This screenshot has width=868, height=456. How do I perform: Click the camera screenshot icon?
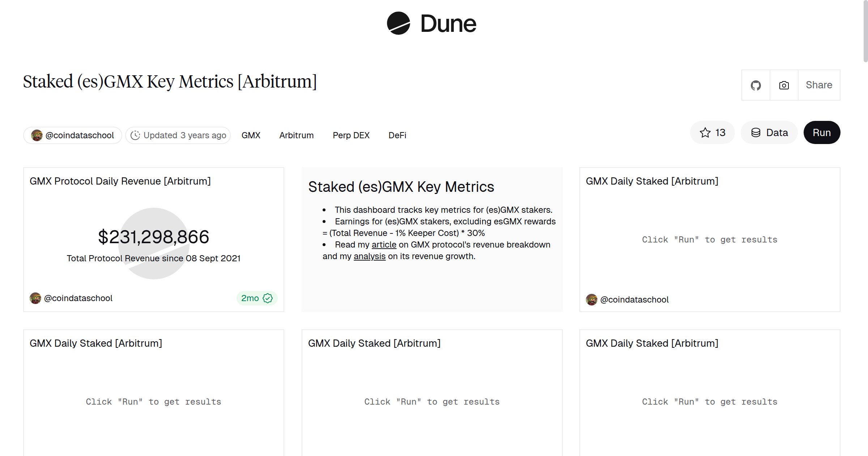point(783,85)
